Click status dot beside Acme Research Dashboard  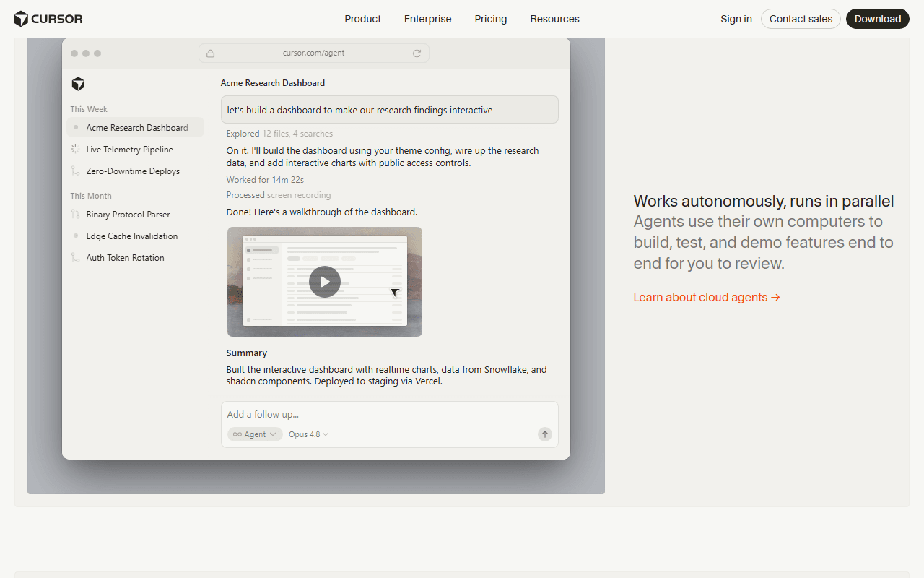click(x=76, y=128)
